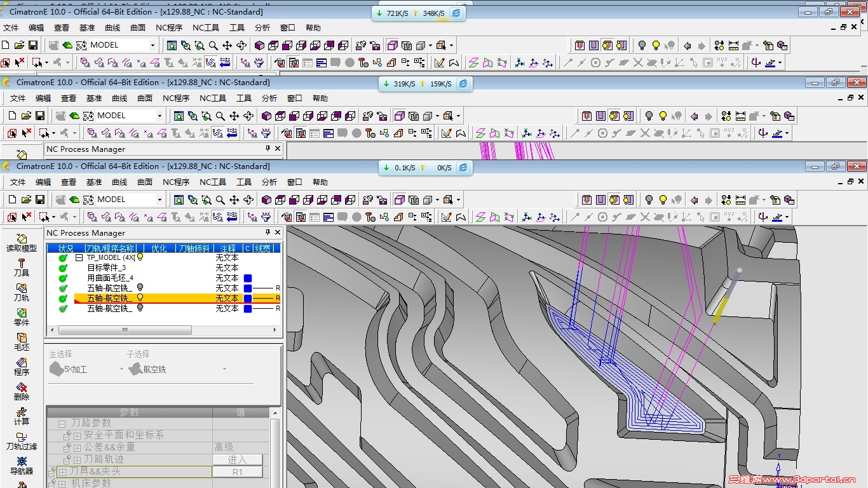Click the 刀轨/程序名称 column header
The width and height of the screenshot is (868, 488).
click(111, 248)
